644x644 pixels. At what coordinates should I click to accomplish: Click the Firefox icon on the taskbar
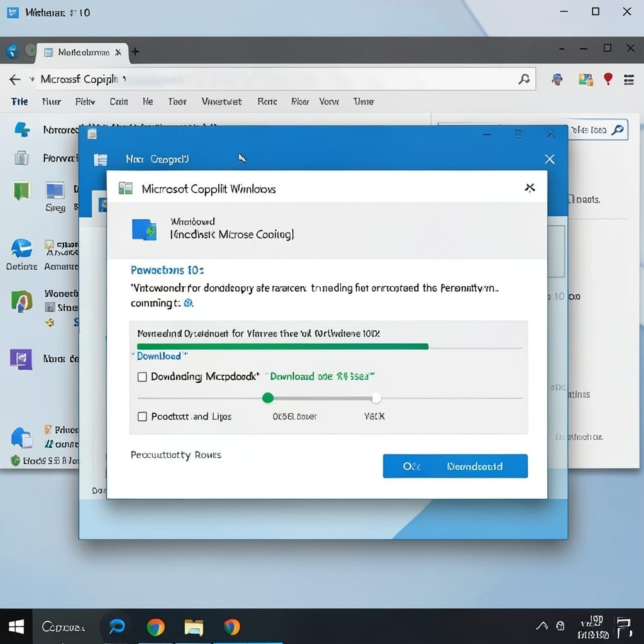(x=232, y=627)
